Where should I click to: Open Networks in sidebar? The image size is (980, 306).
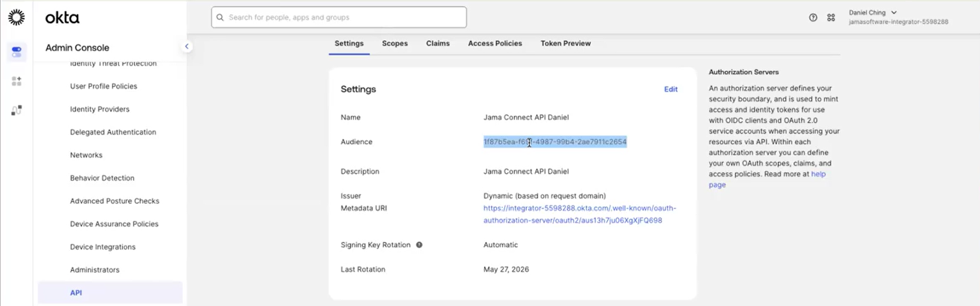point(86,155)
